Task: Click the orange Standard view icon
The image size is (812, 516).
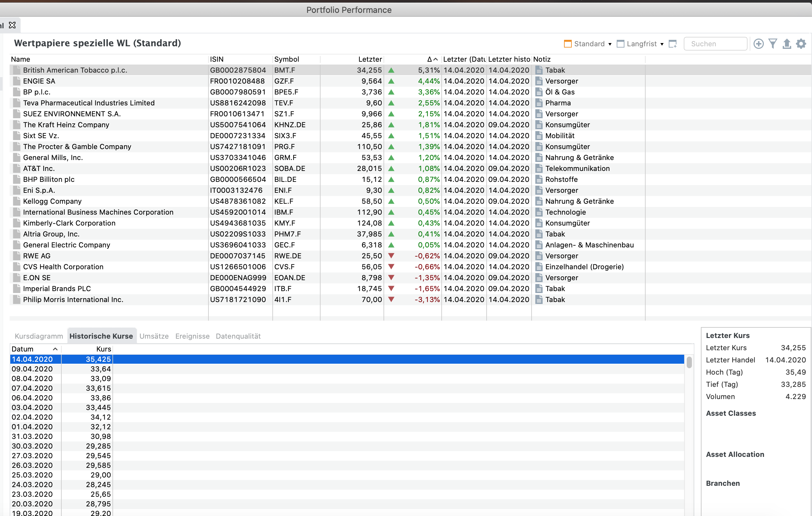Action: pos(568,44)
